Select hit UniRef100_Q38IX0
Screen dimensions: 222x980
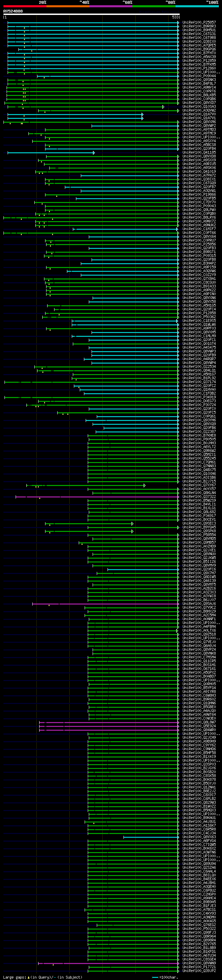pyautogui.click(x=199, y=41)
